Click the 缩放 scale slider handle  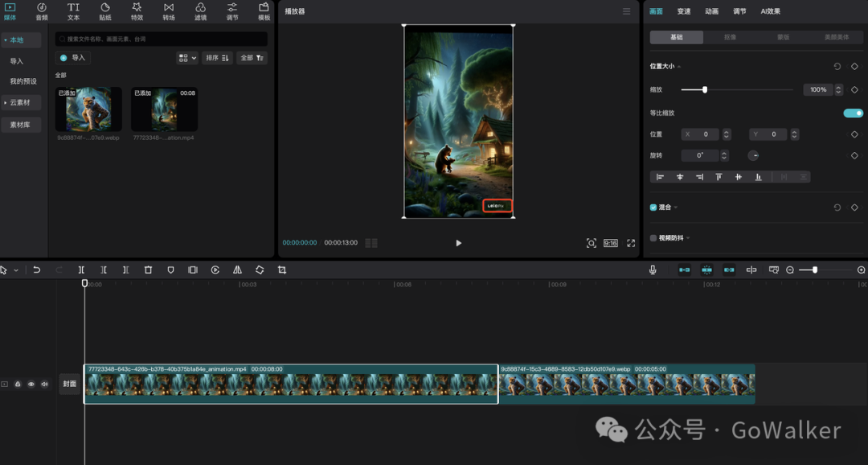[705, 89]
